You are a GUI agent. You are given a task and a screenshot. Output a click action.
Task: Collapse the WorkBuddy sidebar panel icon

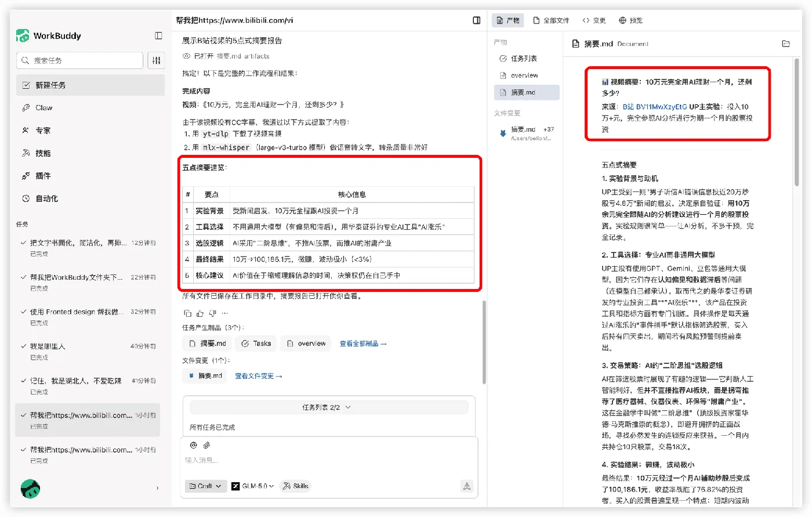158,36
